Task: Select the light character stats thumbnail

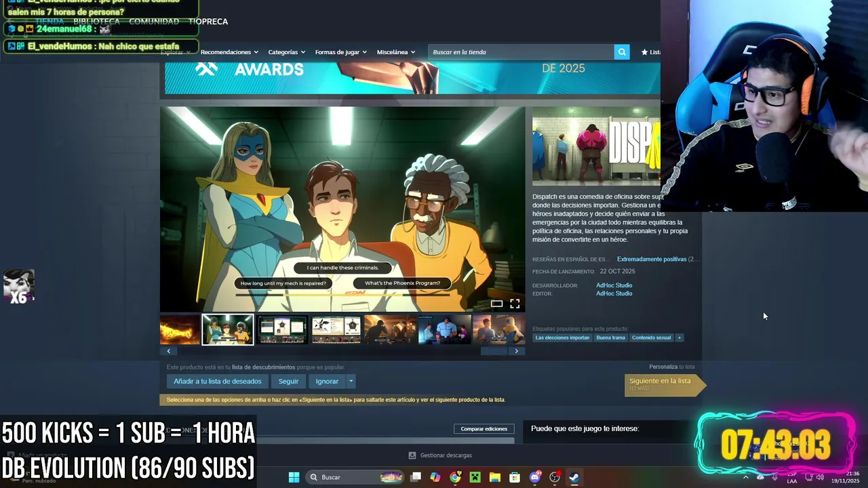Action: pos(336,329)
